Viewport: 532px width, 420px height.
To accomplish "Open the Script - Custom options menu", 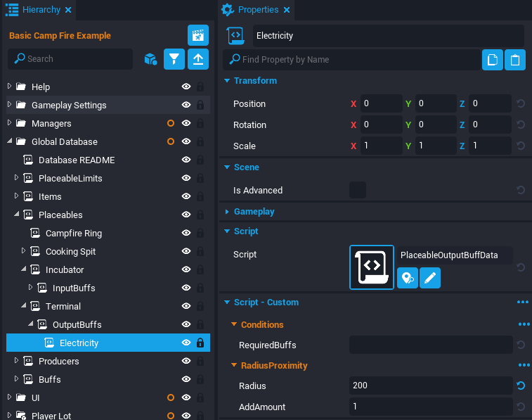I will 522,303.
